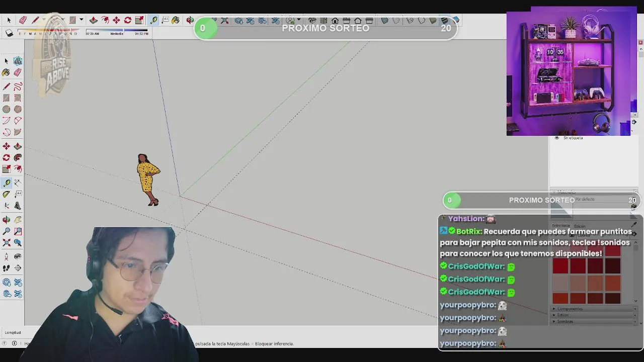Image resolution: width=644 pixels, height=362 pixels.
Task: Select the Walk footprints tool
Action: click(x=7, y=268)
